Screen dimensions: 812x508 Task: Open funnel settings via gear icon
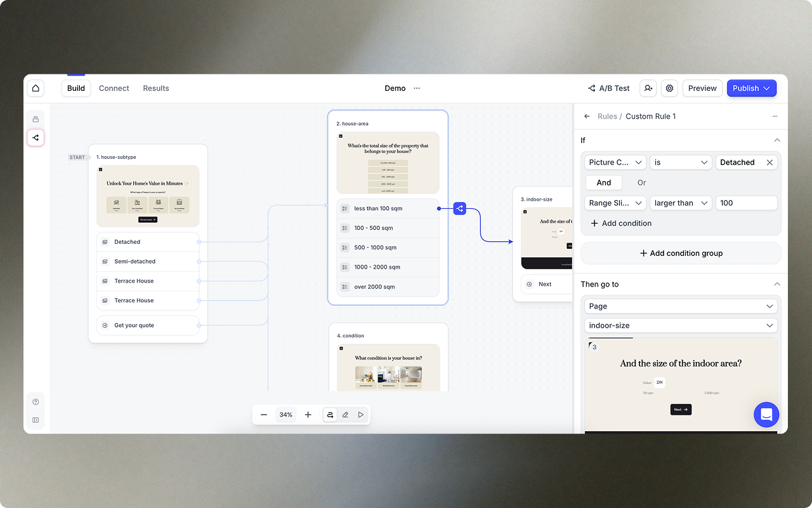coord(669,88)
